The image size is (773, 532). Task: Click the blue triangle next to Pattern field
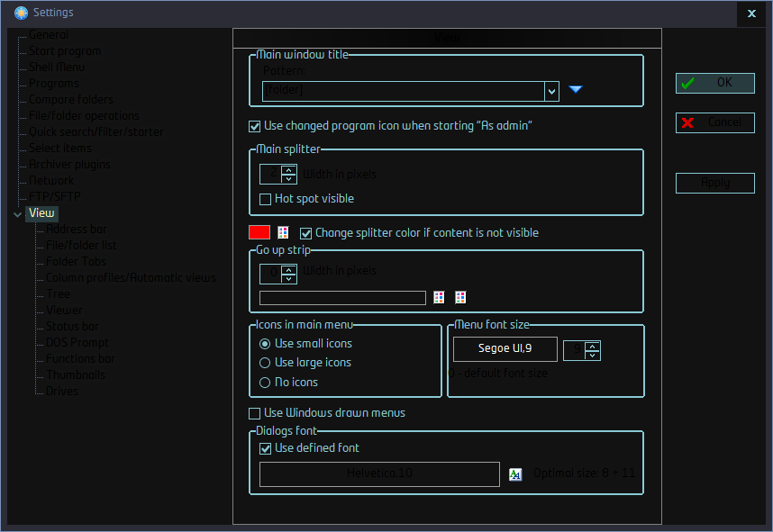coord(576,89)
